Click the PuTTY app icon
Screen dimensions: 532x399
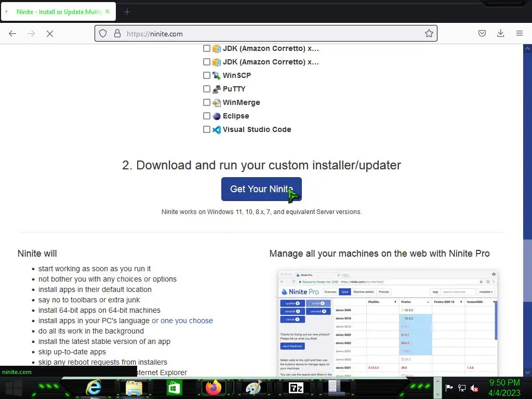[217, 89]
